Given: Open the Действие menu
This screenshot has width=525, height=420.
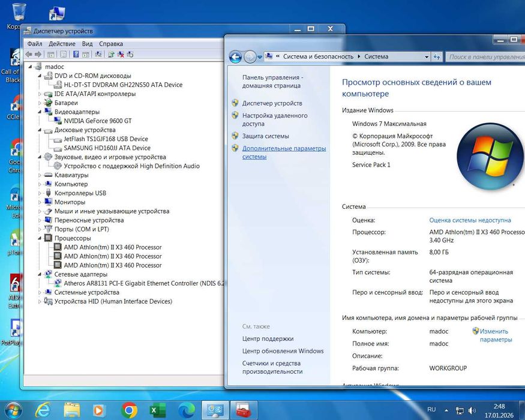Looking at the screenshot, I should click(x=62, y=44).
